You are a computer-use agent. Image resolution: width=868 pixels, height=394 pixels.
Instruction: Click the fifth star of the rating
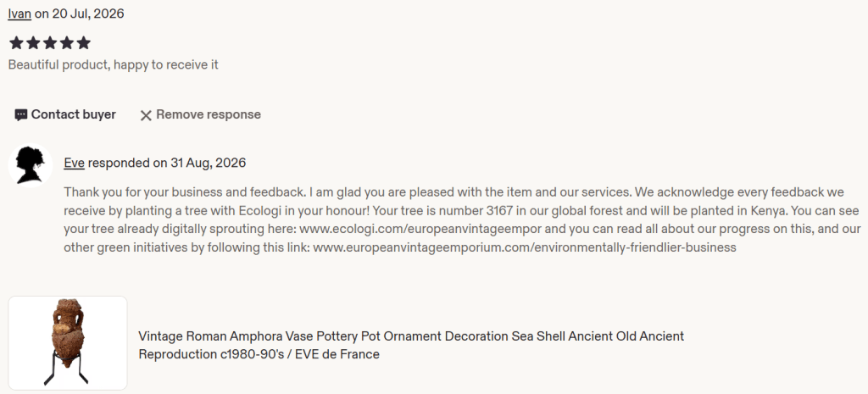pyautogui.click(x=83, y=42)
